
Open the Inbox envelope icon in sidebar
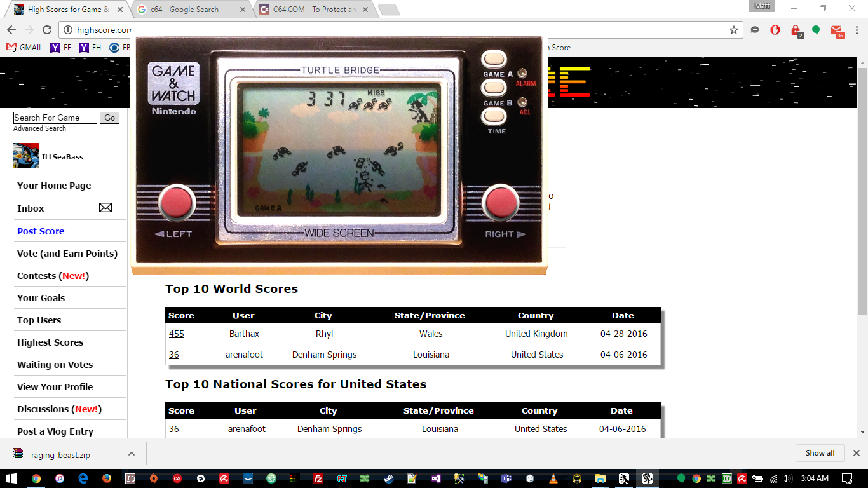(x=105, y=208)
